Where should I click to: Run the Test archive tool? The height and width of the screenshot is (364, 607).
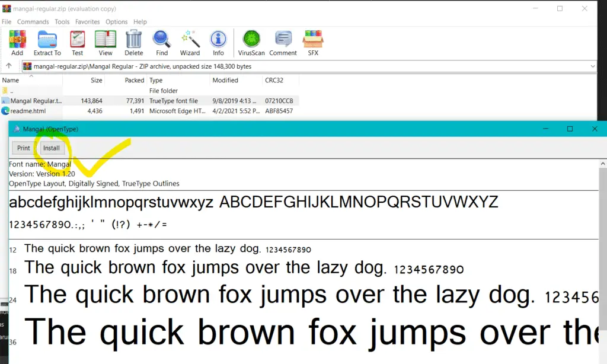tap(78, 41)
